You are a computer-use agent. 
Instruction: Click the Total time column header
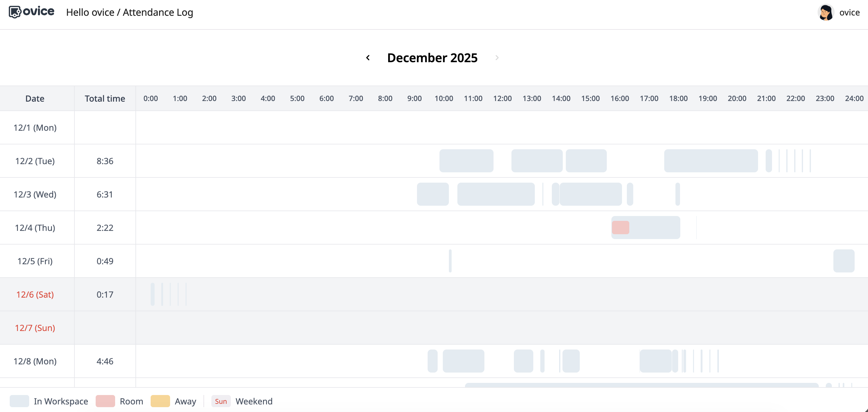pyautogui.click(x=104, y=98)
